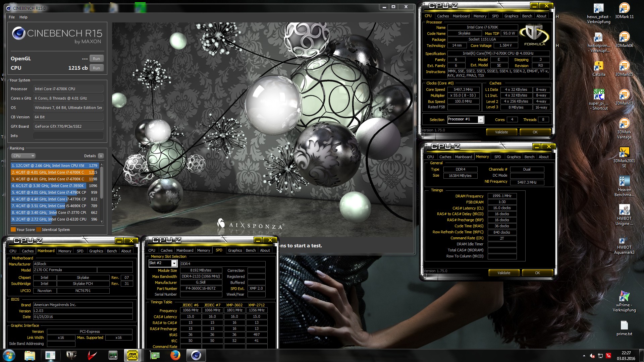Open the 3DMark03 desktop shortcut

[624, 97]
